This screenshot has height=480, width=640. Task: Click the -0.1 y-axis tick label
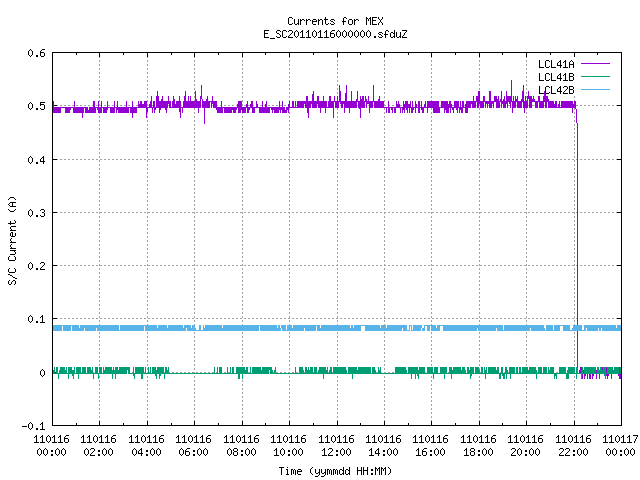[x=33, y=426]
